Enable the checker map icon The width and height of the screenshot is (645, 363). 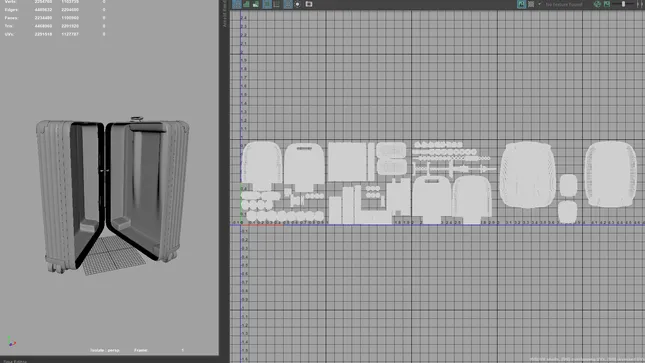pyautogui.click(x=531, y=4)
